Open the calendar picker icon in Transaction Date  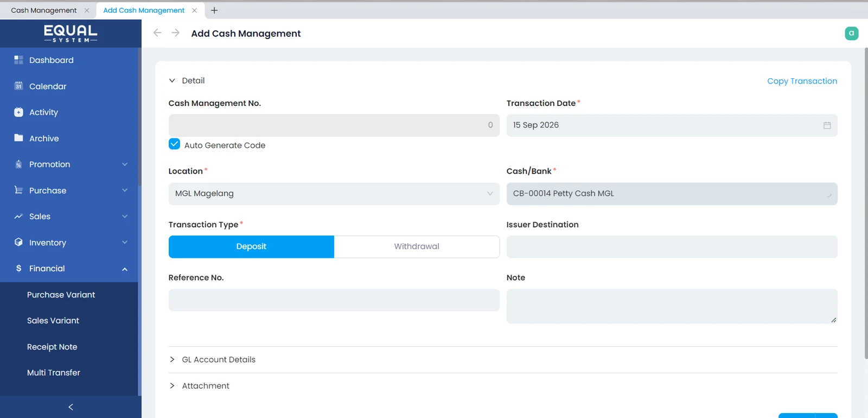click(x=827, y=125)
